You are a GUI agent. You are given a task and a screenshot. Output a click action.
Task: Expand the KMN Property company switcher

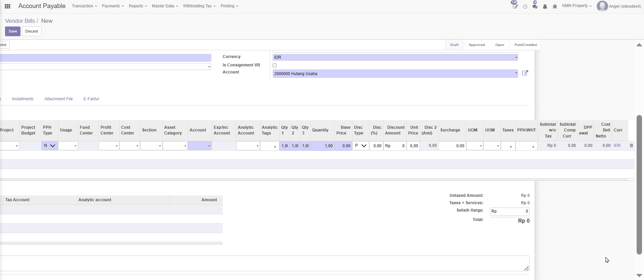point(577,6)
